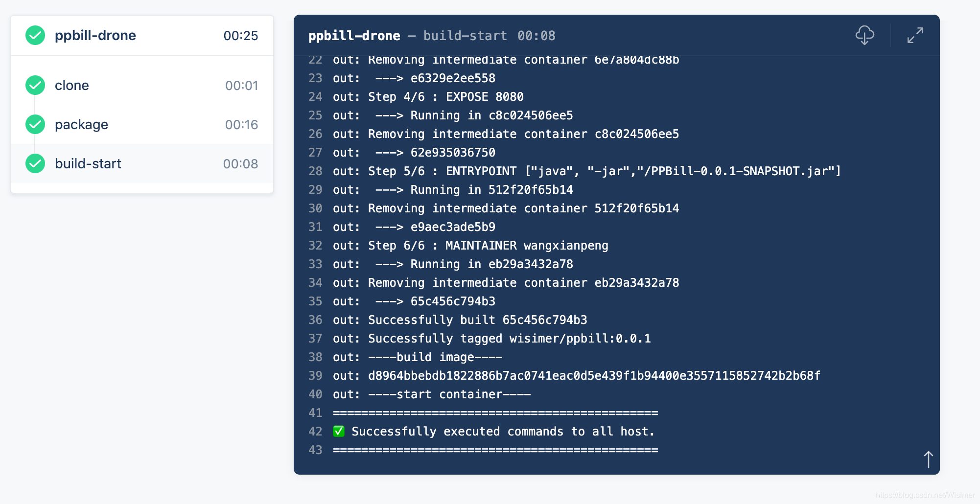Click log line 24 EXPOSE 8080
This screenshot has height=504, width=980.
click(x=428, y=97)
